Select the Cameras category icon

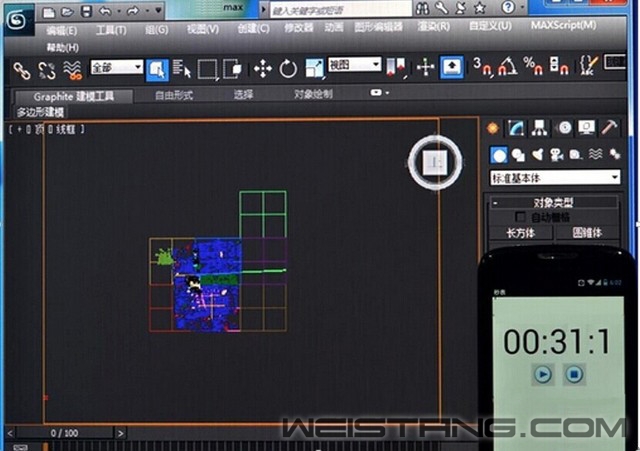tap(557, 154)
